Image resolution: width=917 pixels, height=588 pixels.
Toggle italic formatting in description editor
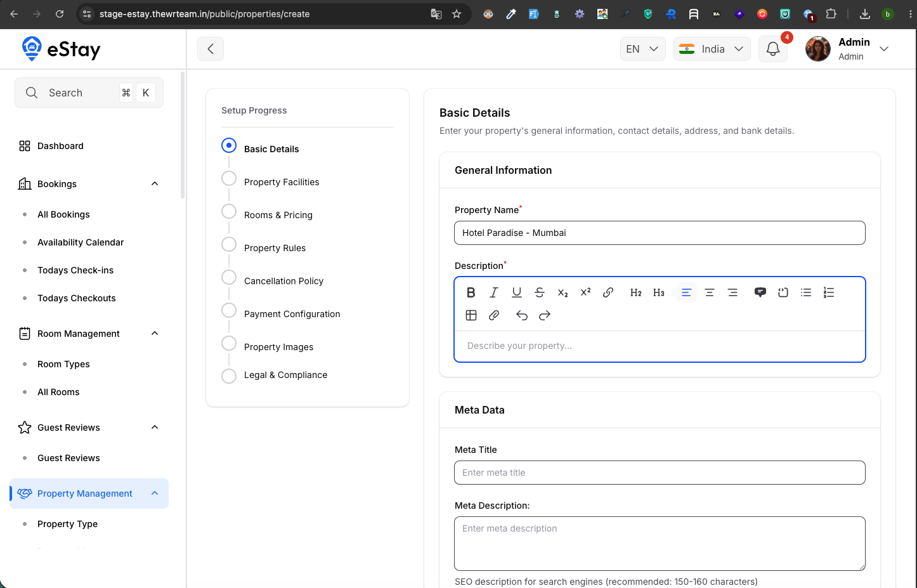(493, 292)
